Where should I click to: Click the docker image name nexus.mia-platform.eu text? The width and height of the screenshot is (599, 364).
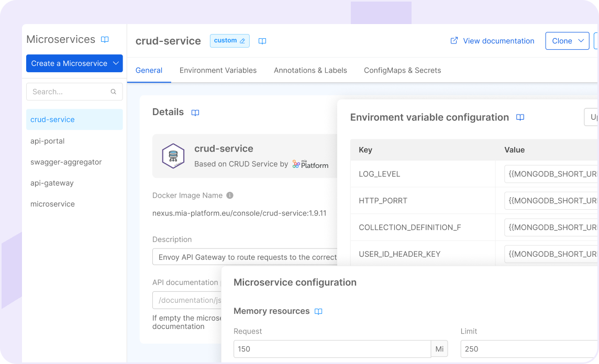[x=239, y=213]
